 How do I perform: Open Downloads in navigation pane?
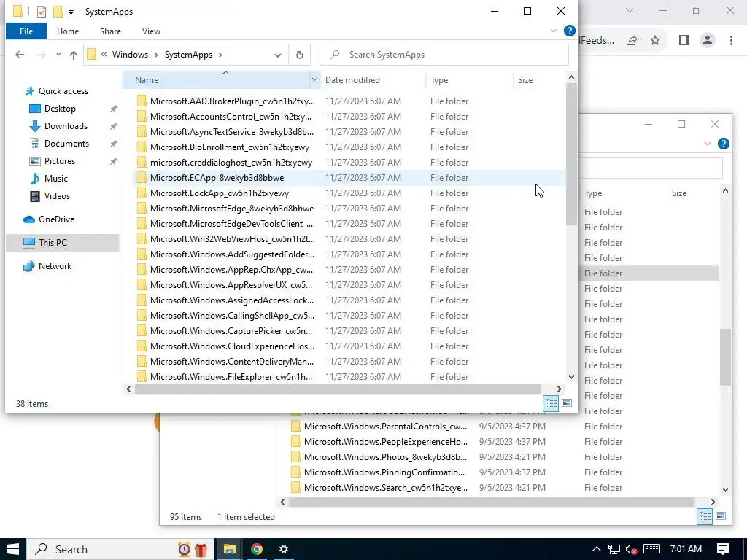point(66,126)
